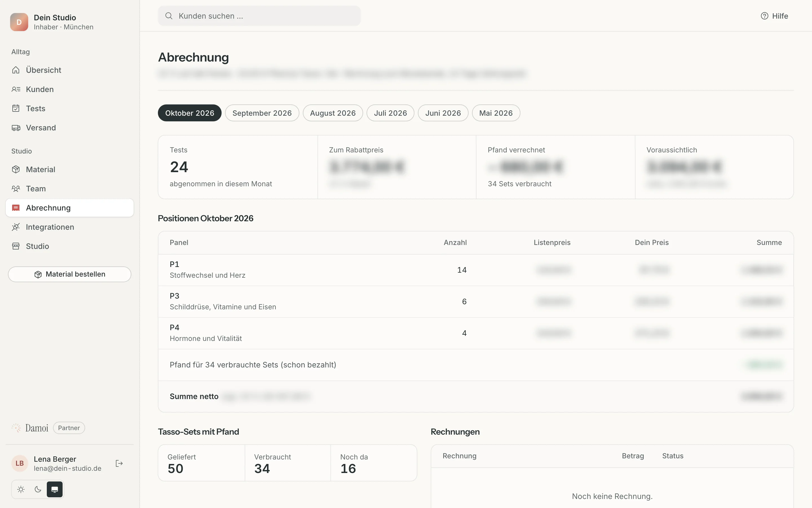Click the Dein Preis column header
This screenshot has height=508, width=812.
coord(652,243)
